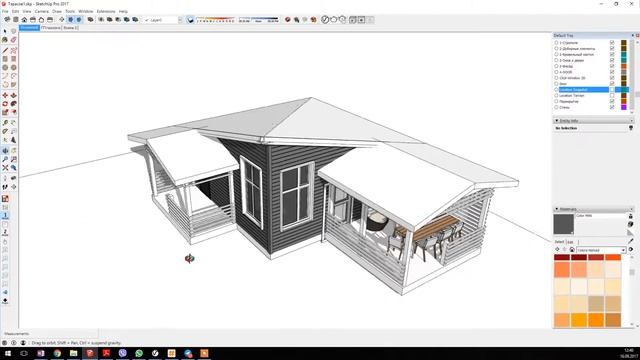Choose the Eraser tool

point(13,40)
